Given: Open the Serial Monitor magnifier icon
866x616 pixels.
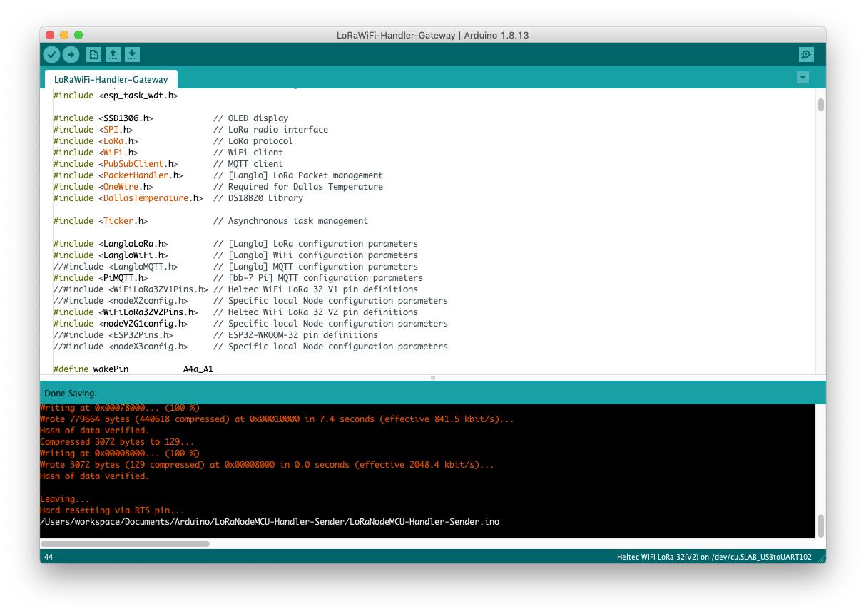Looking at the screenshot, I should [806, 54].
